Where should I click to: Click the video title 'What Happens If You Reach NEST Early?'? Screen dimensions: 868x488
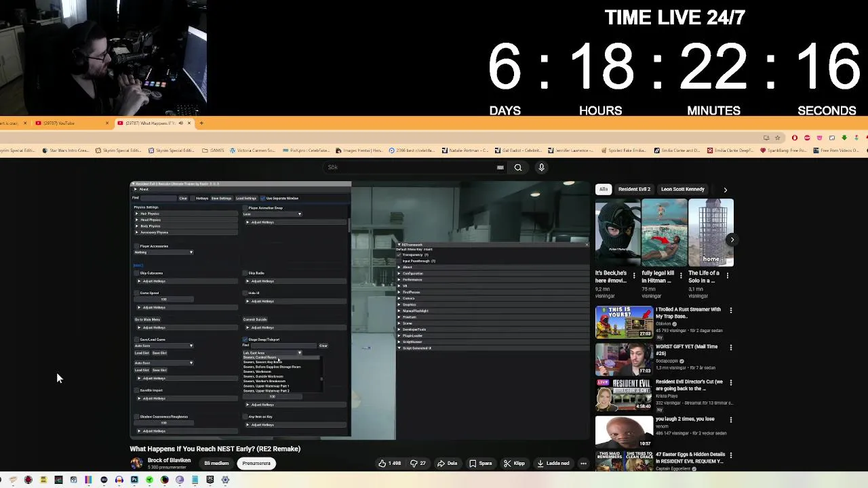coord(215,449)
